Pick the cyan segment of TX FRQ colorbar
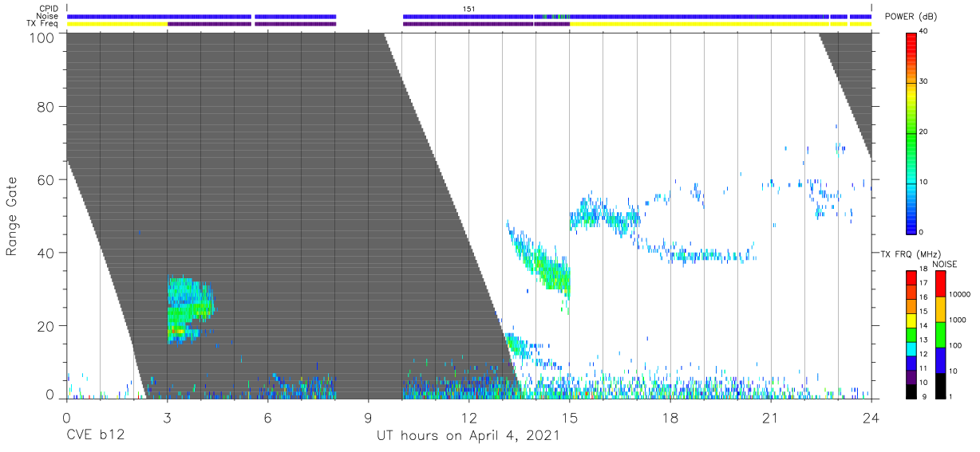The width and height of the screenshot is (980, 452). tap(911, 348)
